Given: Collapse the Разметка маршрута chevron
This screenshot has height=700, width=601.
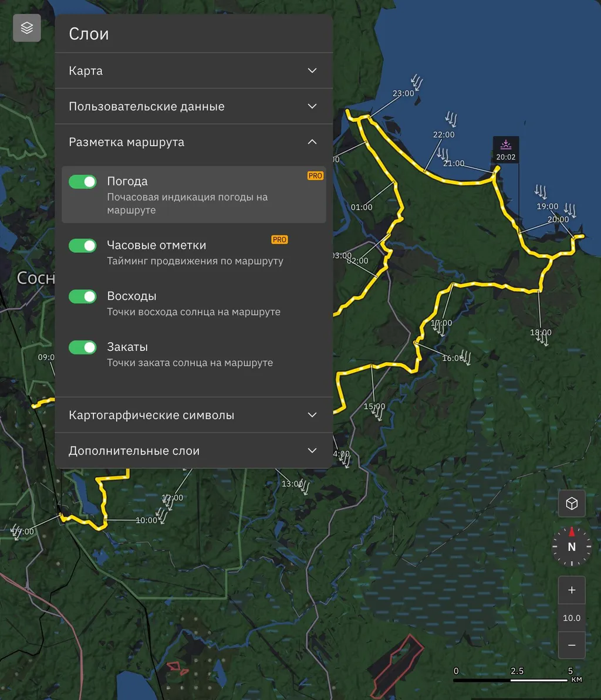Looking at the screenshot, I should click(x=312, y=142).
